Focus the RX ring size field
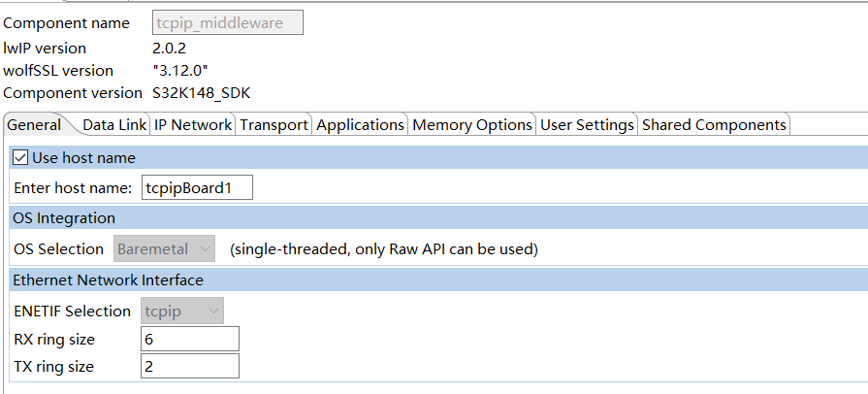Screen dimensions: 868x394 pyautogui.click(x=189, y=339)
